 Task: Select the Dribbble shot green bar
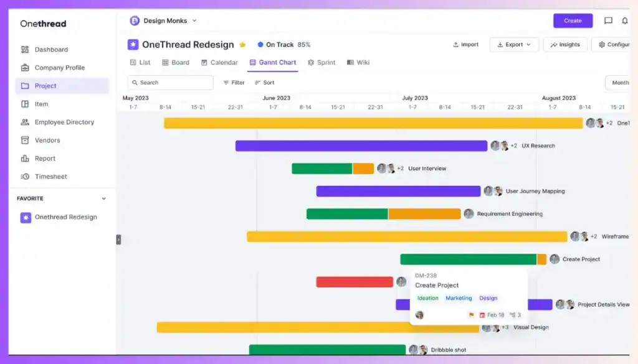(x=327, y=350)
